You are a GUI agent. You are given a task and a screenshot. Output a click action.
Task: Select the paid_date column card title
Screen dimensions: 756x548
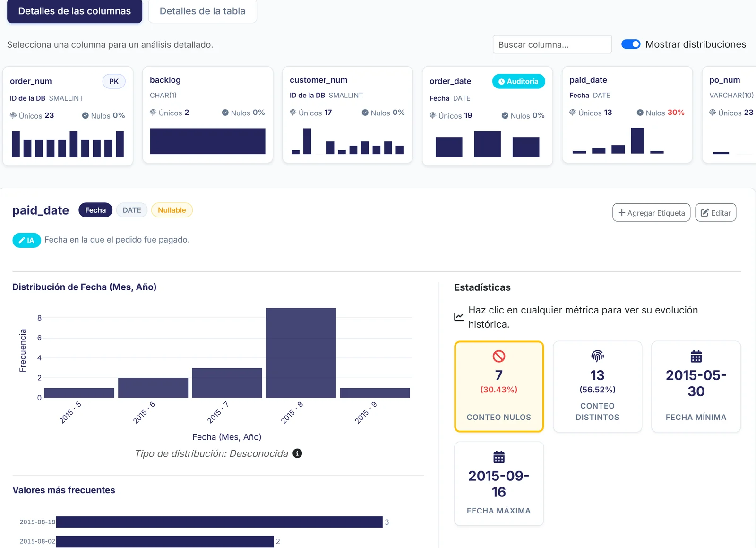588,80
